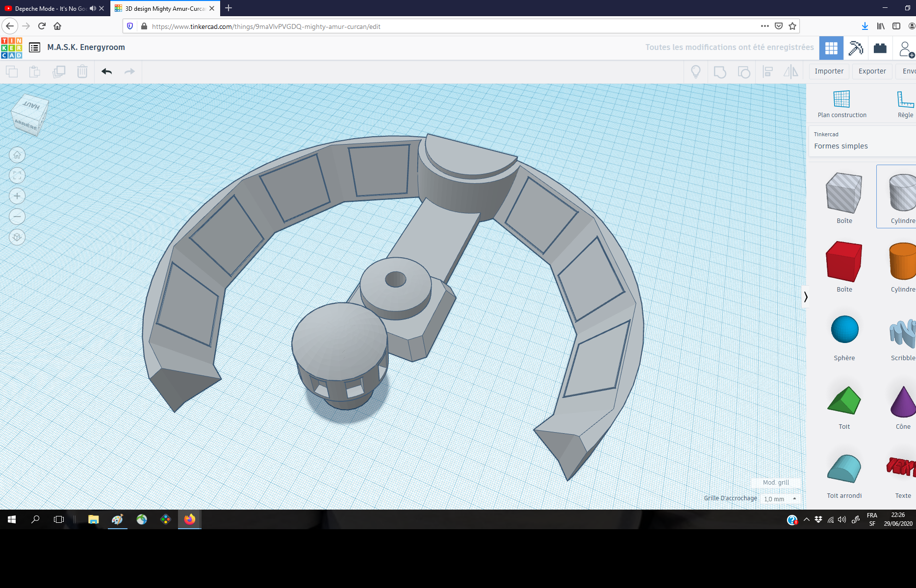Collapse the shapes panel with chevron
The image size is (916, 588).
pyautogui.click(x=805, y=296)
